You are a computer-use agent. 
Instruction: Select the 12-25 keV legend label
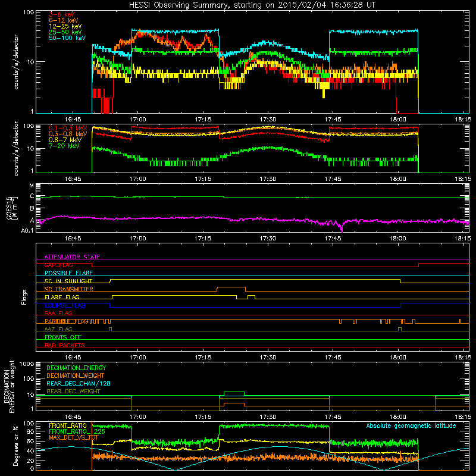65,26
